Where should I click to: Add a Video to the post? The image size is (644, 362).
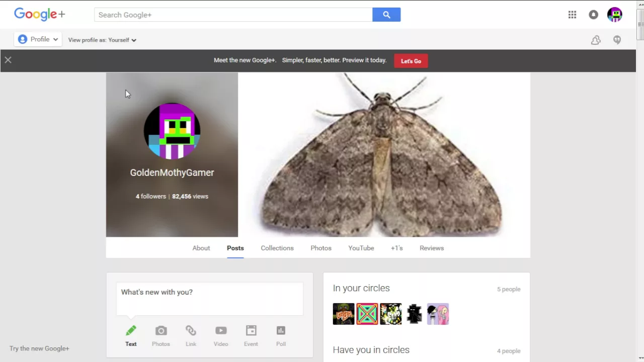tap(221, 336)
